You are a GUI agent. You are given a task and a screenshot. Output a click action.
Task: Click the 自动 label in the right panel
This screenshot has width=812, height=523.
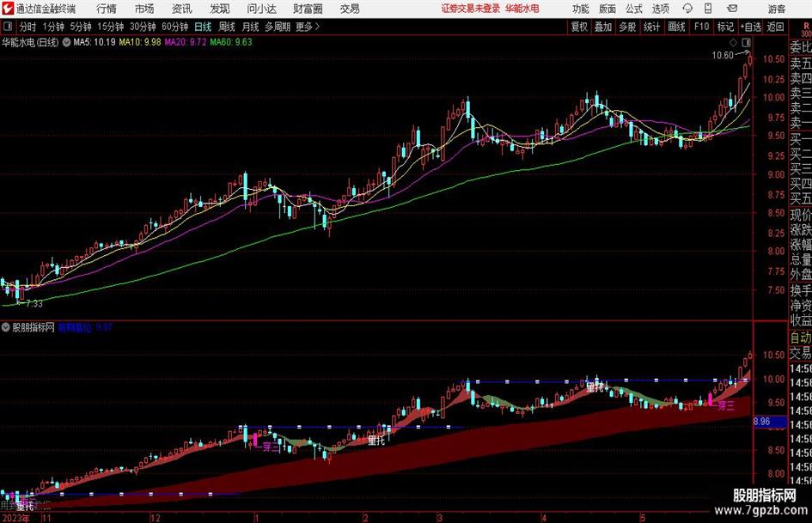coord(801,338)
